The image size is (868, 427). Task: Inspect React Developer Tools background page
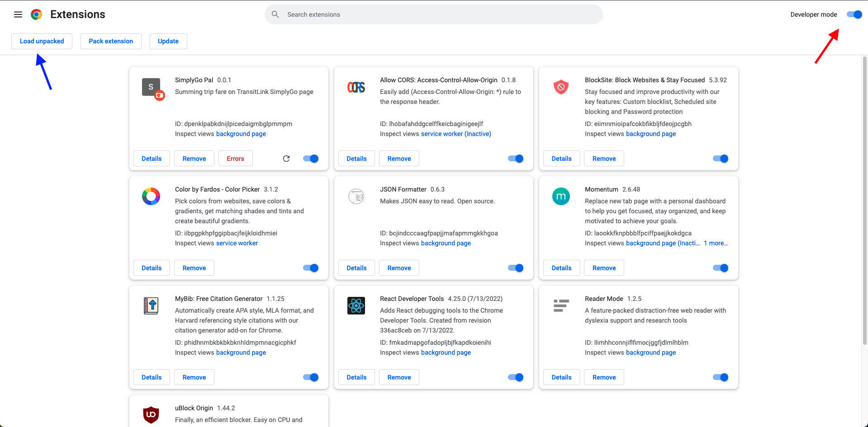[446, 352]
